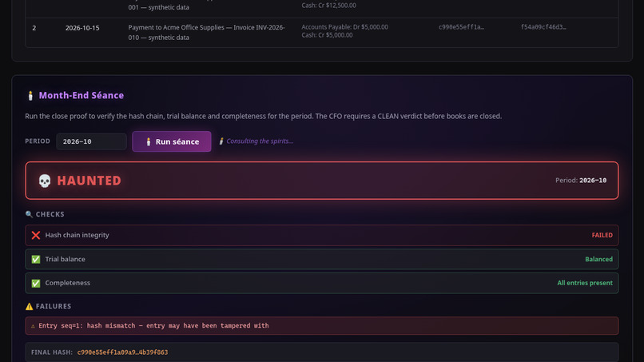Click the green check beside Completeness
This screenshot has width=644, height=362.
coord(36,283)
